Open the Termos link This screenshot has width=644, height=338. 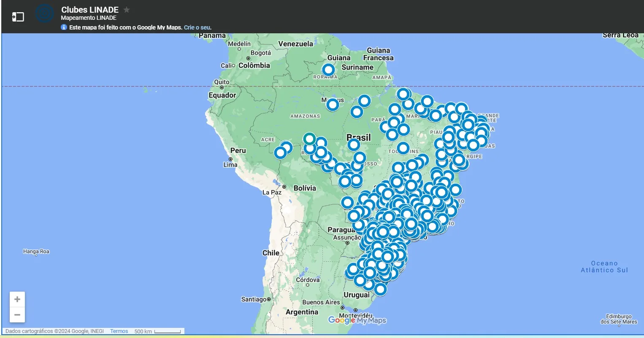pos(119,331)
